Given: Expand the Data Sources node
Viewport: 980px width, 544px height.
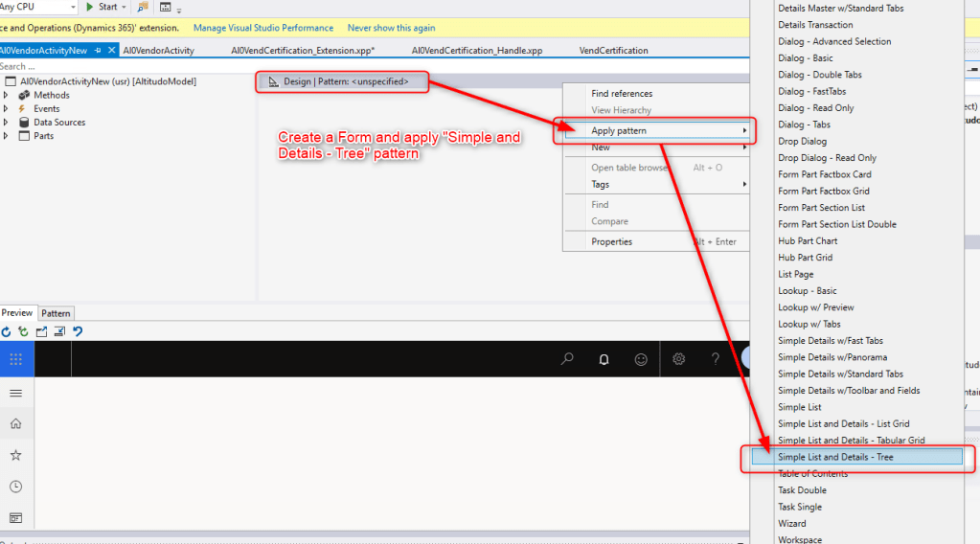Looking at the screenshot, I should pyautogui.click(x=6, y=123).
